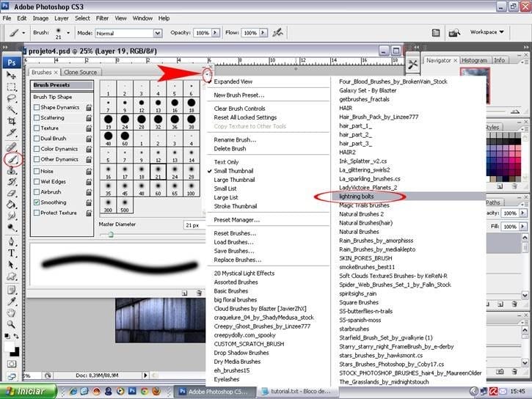Enable Scattering checkbox

point(37,117)
